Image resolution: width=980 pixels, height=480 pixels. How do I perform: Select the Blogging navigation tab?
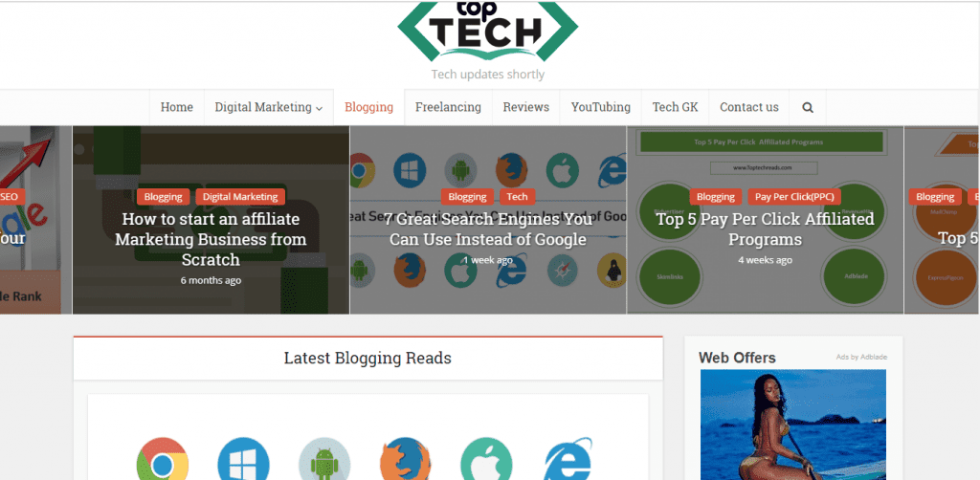(x=368, y=107)
